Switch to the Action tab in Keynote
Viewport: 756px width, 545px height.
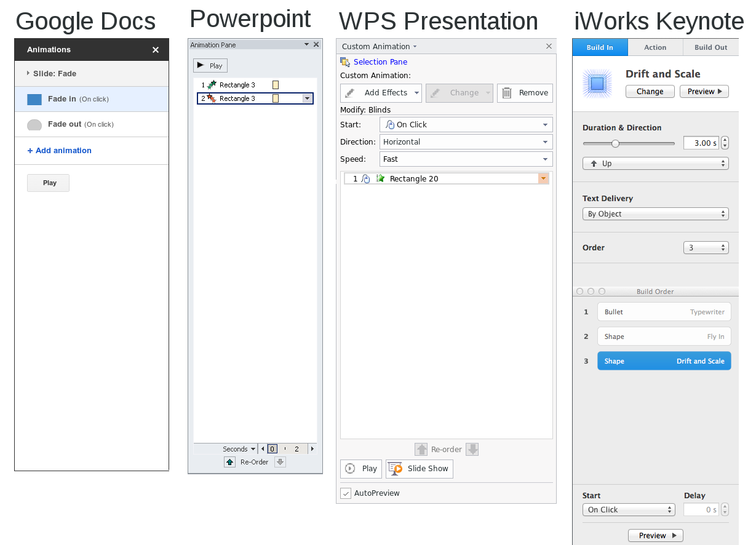655,47
